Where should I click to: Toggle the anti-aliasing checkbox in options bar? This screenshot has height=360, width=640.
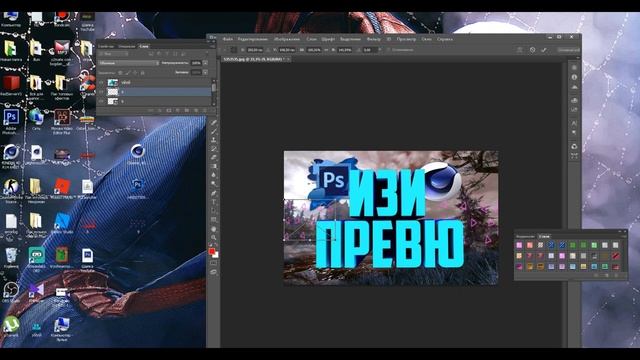388,50
